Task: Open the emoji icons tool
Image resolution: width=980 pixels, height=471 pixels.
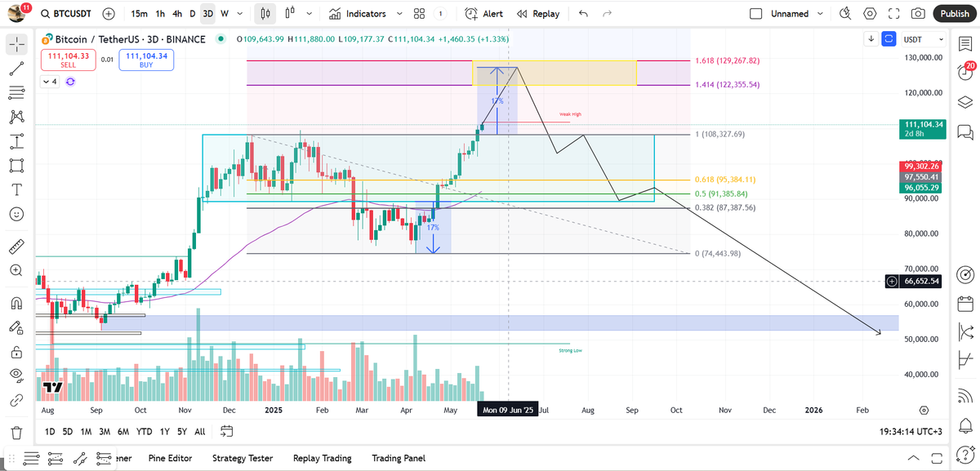Action: [x=16, y=214]
